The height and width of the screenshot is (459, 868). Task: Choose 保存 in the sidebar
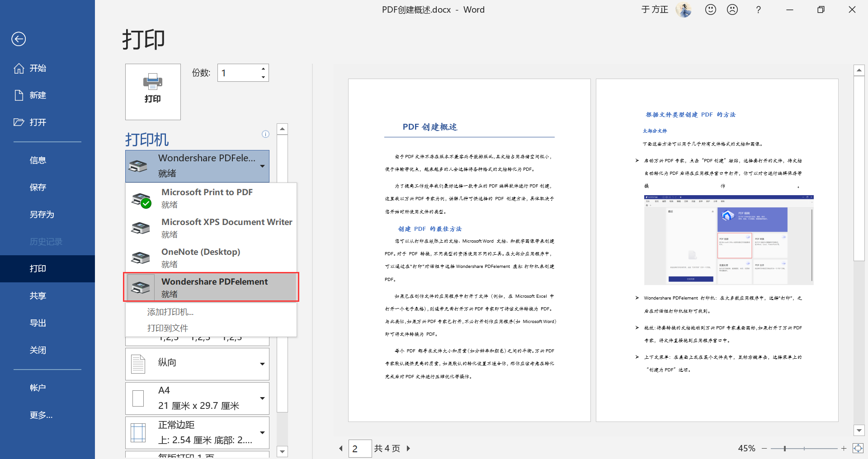point(47,187)
